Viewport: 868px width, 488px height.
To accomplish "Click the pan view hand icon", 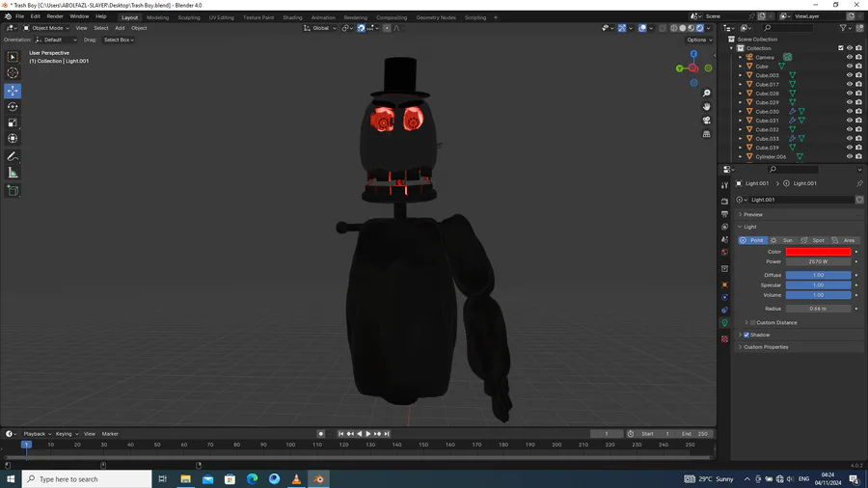I will tap(706, 107).
